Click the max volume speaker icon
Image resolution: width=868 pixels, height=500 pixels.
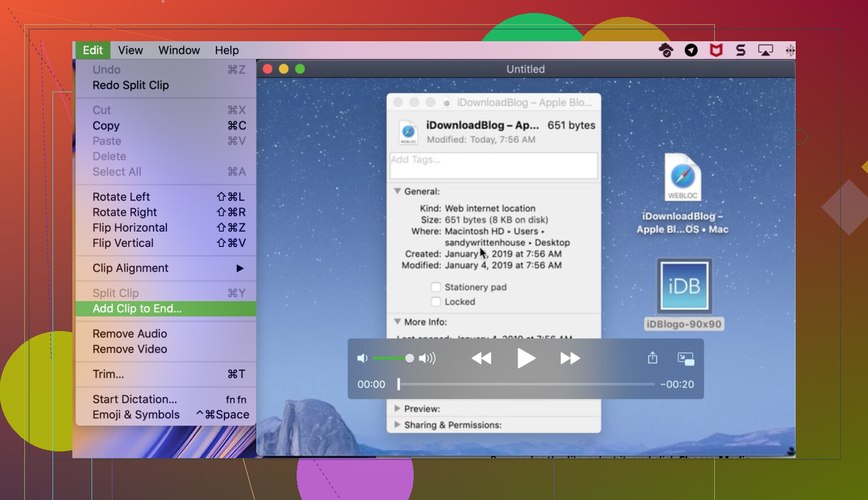427,358
